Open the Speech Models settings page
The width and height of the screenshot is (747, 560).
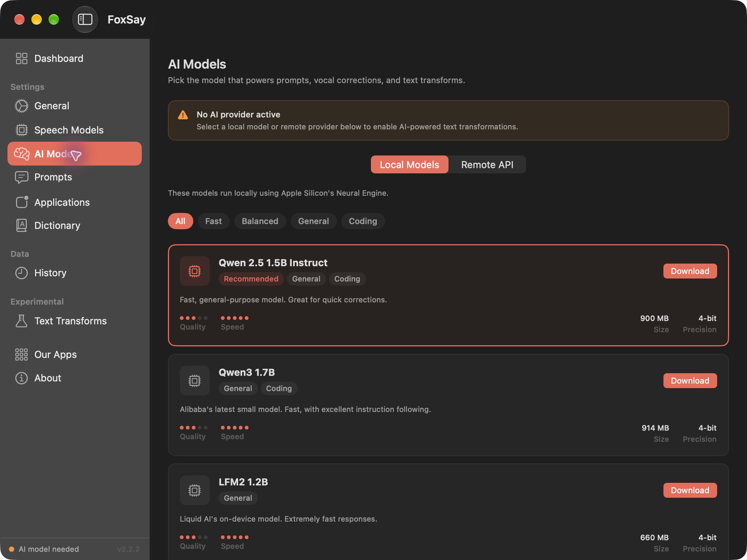pyautogui.click(x=75, y=130)
